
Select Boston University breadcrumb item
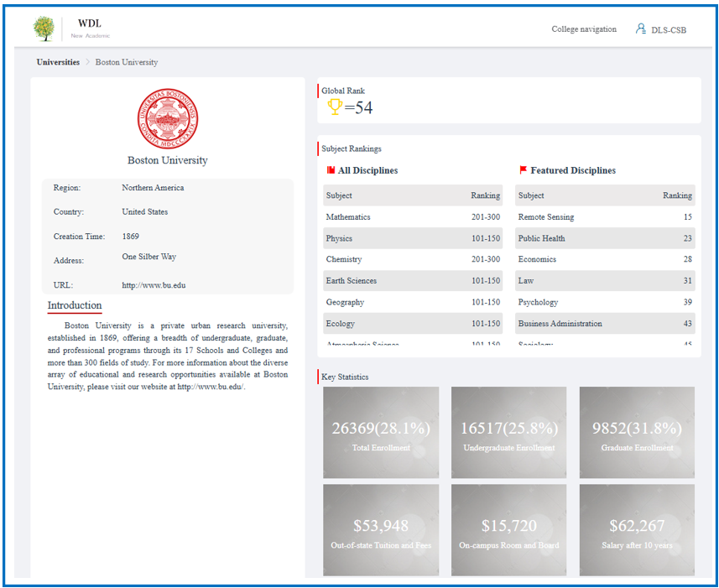pos(127,62)
